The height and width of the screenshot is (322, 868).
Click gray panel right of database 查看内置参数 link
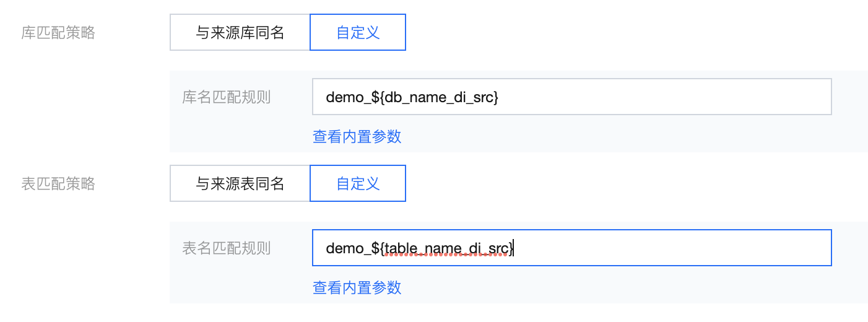pos(619,136)
